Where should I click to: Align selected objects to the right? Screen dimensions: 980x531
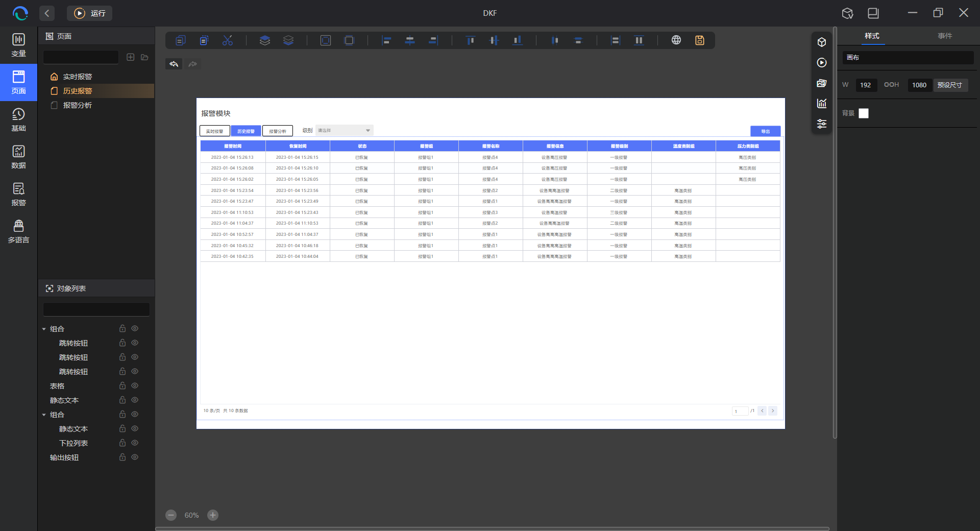click(433, 40)
